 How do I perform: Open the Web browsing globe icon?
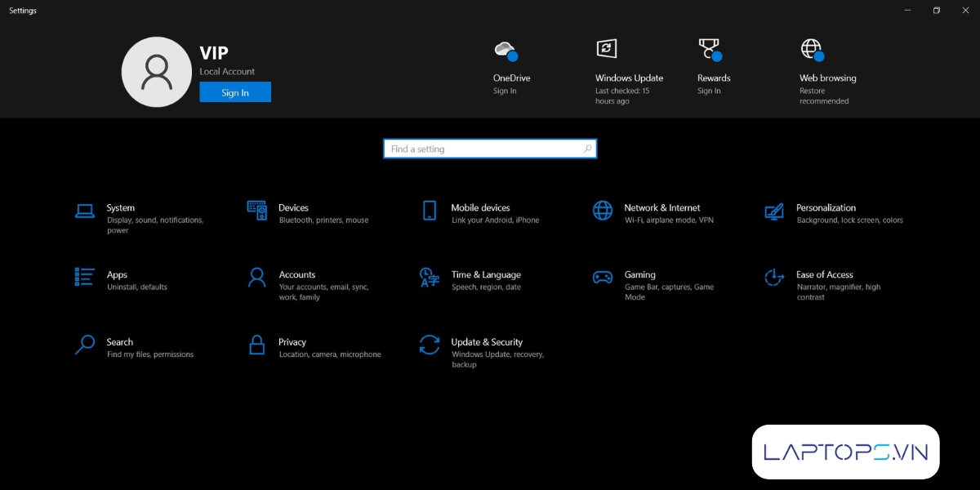812,50
